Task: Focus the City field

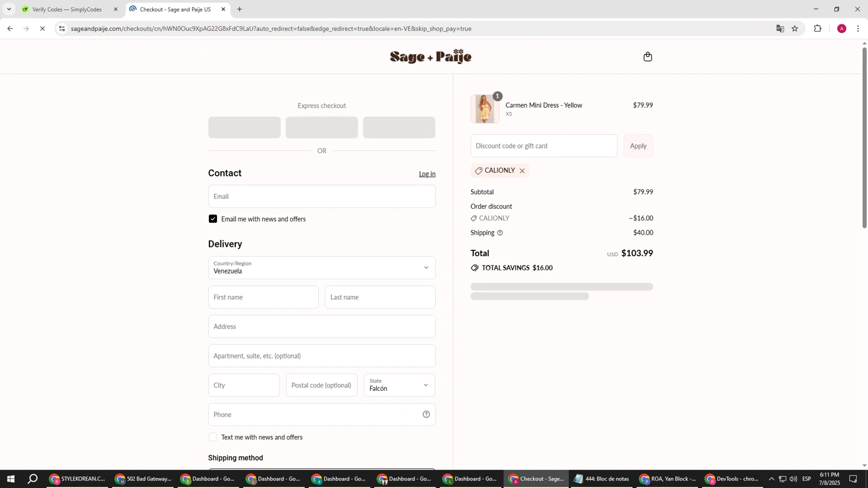Action: pos(244,385)
